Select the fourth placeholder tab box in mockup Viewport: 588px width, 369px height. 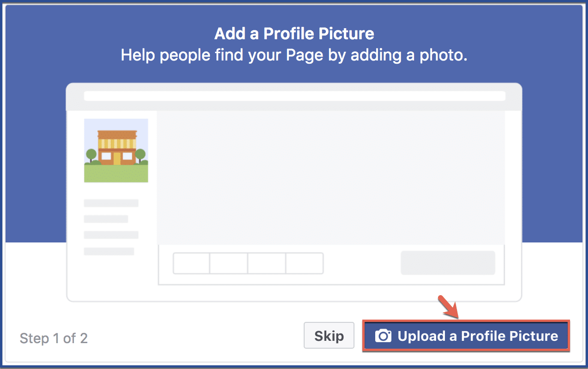(x=305, y=263)
